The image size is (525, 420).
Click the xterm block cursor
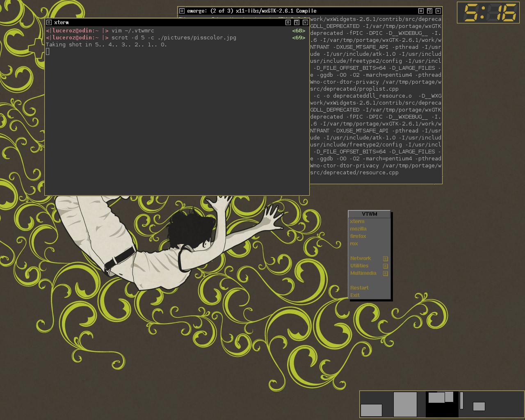[x=48, y=51]
